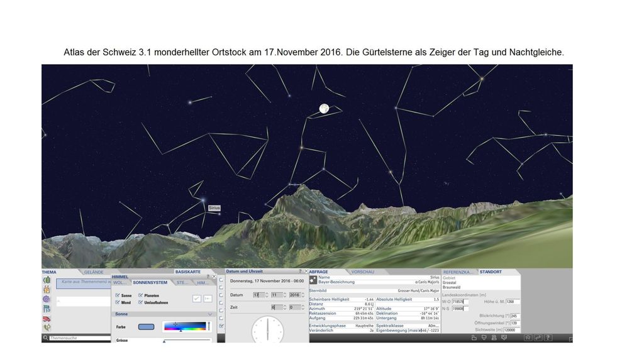Click the month input field showing 11

277,295
